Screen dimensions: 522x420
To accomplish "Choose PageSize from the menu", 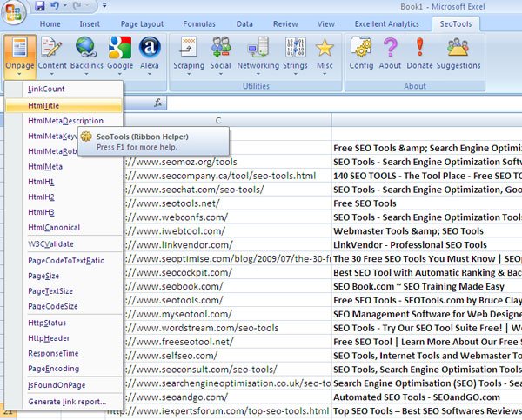I will 64,276.
